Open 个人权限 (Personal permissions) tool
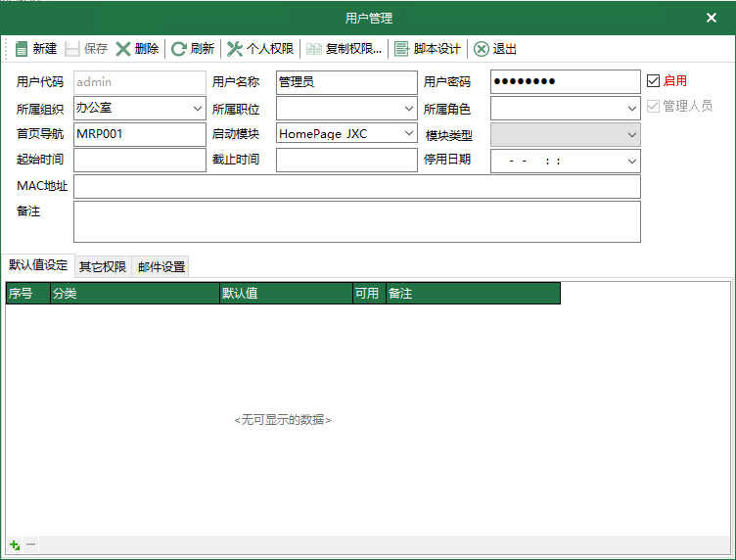Image resolution: width=736 pixels, height=560 pixels. (235, 49)
